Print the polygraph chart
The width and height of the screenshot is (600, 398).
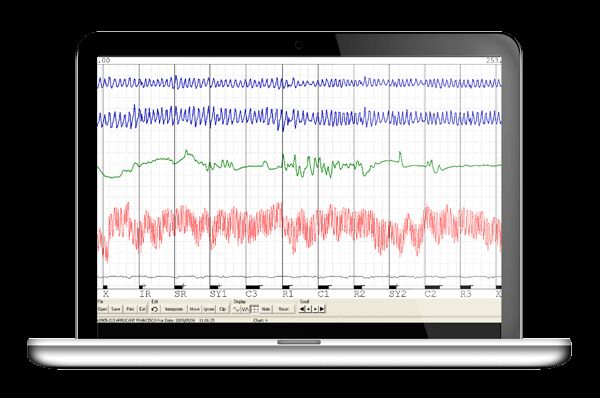tap(130, 309)
